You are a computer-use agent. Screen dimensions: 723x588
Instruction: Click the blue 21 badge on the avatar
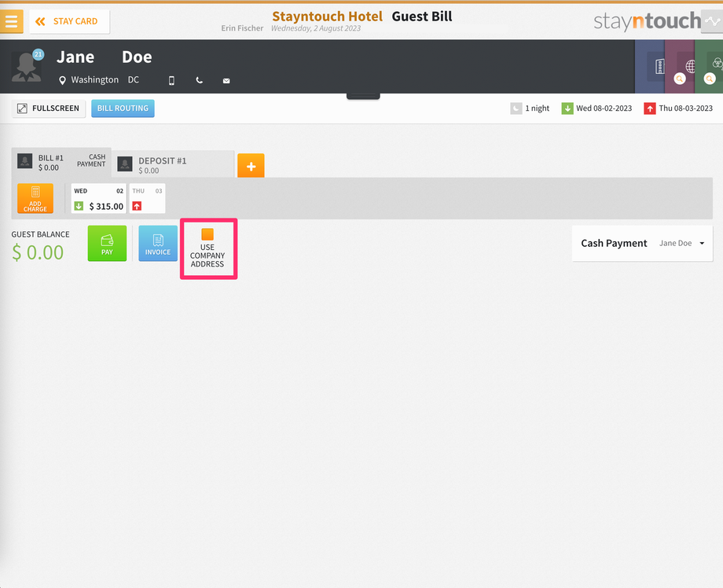pos(39,54)
